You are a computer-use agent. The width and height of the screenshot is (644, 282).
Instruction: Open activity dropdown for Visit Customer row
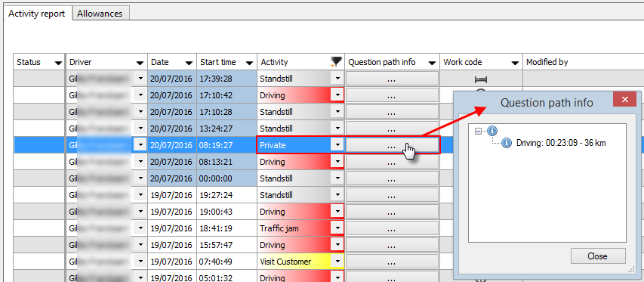pos(337,262)
